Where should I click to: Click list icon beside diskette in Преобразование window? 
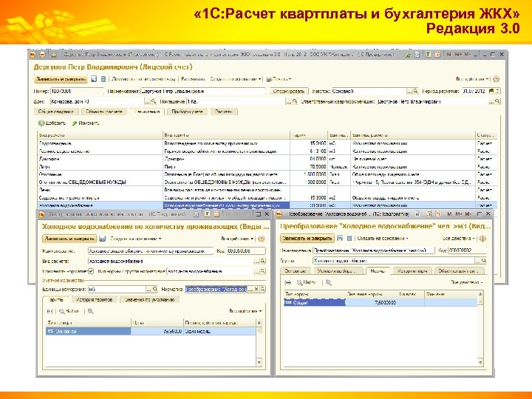coord(349,239)
